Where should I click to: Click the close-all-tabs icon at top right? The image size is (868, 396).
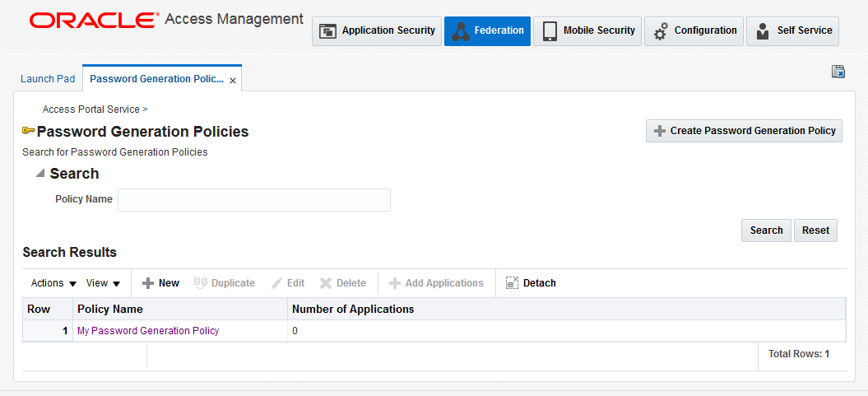pyautogui.click(x=838, y=72)
